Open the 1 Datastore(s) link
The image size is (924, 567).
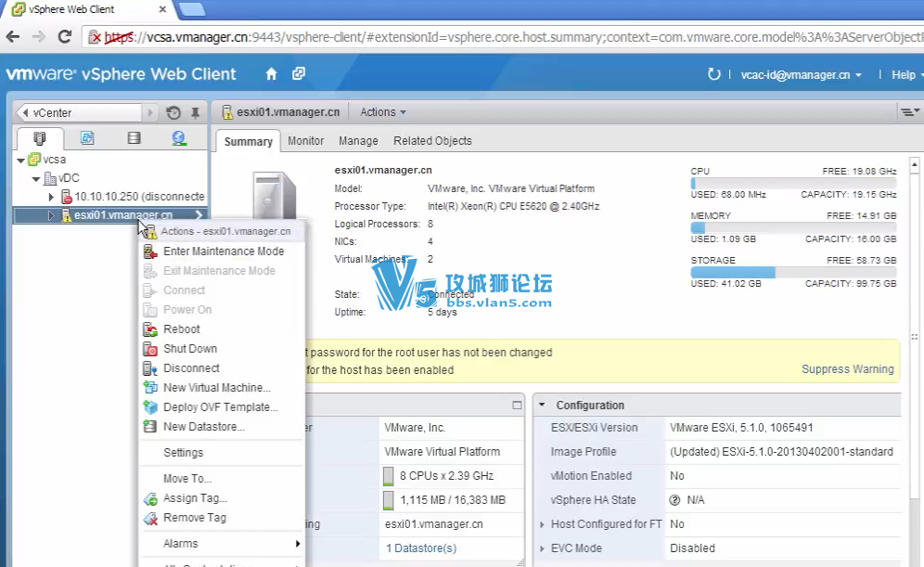[421, 548]
